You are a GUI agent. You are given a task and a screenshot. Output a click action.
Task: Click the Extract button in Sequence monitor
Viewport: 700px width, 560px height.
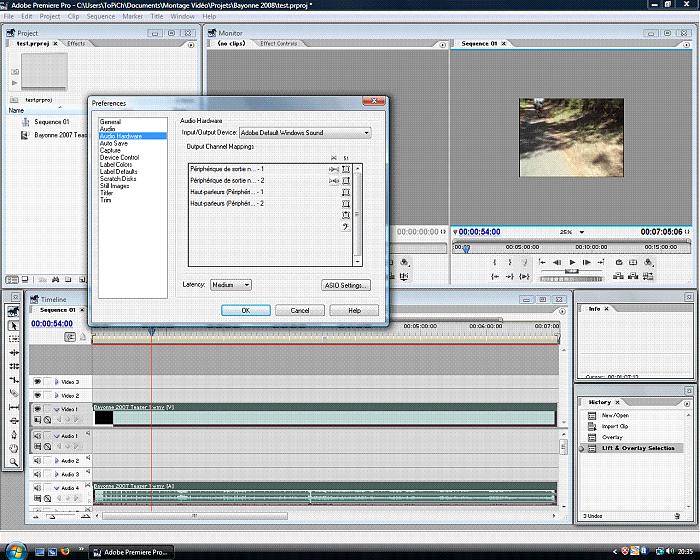click(633, 276)
